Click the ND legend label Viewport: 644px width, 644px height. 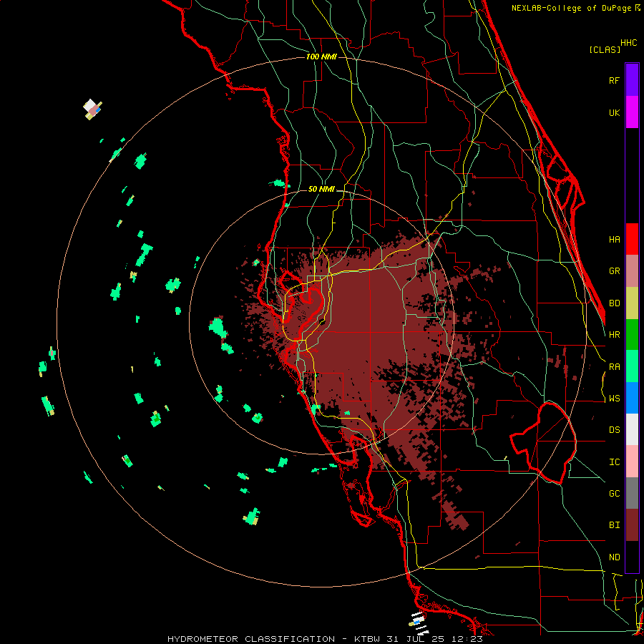[x=614, y=557]
